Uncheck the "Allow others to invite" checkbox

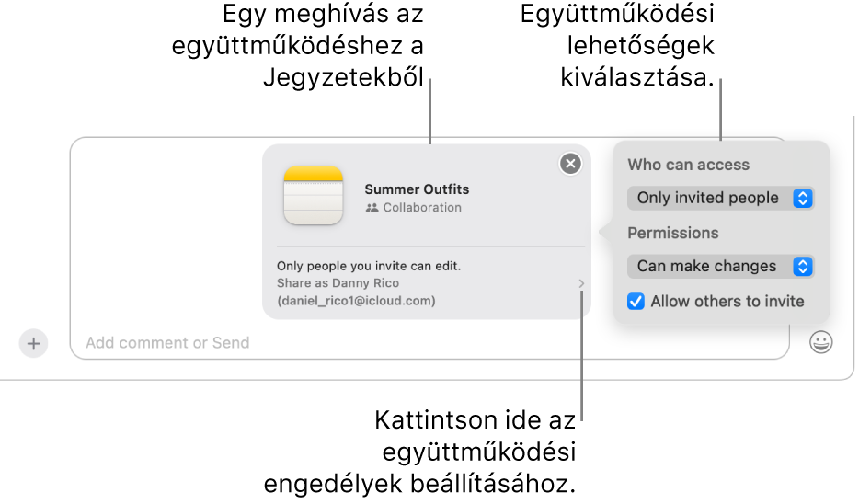tap(636, 301)
